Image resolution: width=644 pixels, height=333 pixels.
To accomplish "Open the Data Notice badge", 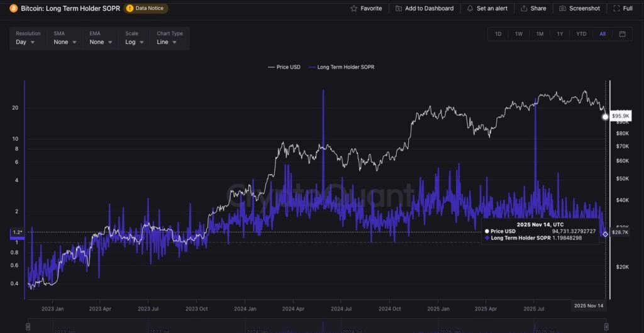I will 147,9.
